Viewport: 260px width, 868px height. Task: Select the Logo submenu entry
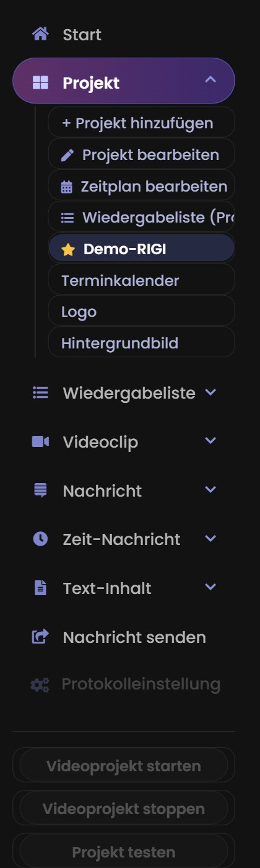point(142,311)
